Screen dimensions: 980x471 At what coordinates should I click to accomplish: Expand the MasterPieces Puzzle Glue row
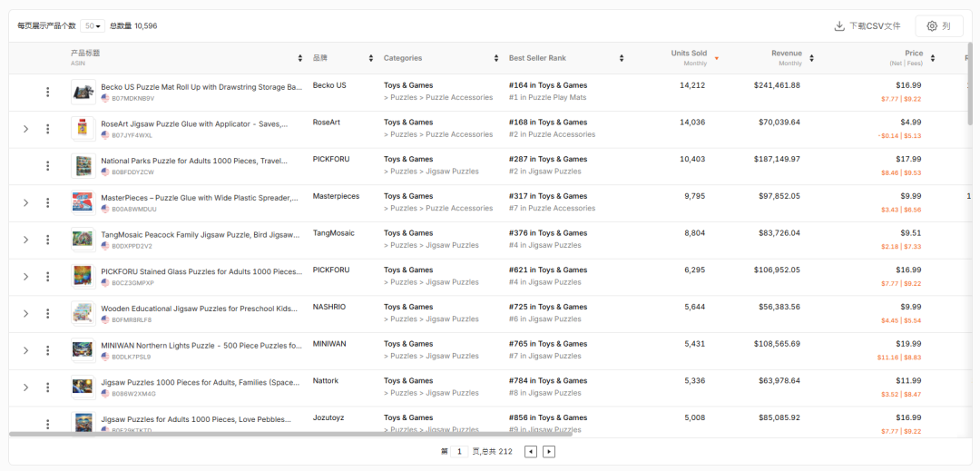[x=25, y=202]
